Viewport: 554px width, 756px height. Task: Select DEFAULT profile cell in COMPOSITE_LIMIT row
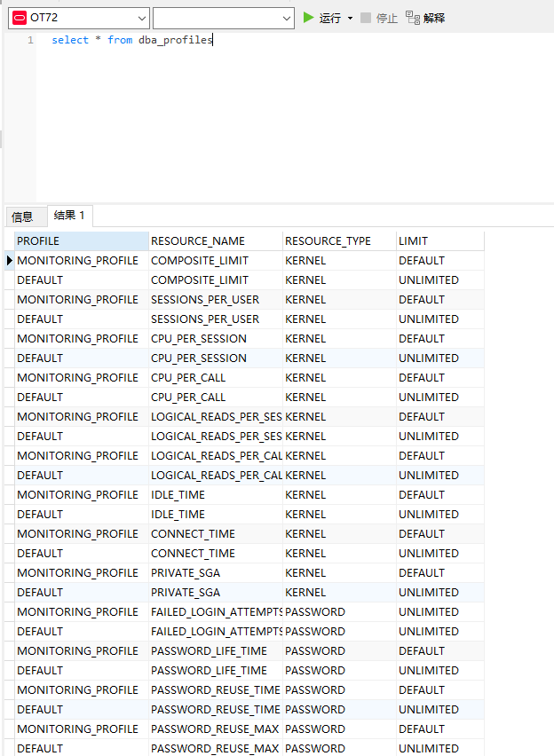click(82, 280)
